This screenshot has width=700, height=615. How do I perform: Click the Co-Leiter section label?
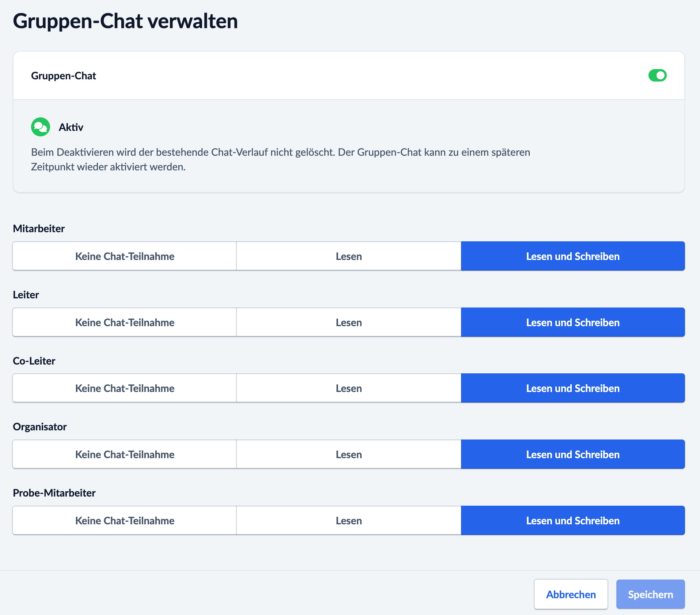click(34, 361)
